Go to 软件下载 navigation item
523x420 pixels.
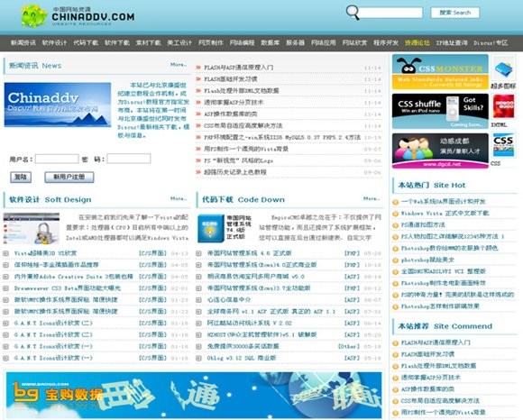117,42
